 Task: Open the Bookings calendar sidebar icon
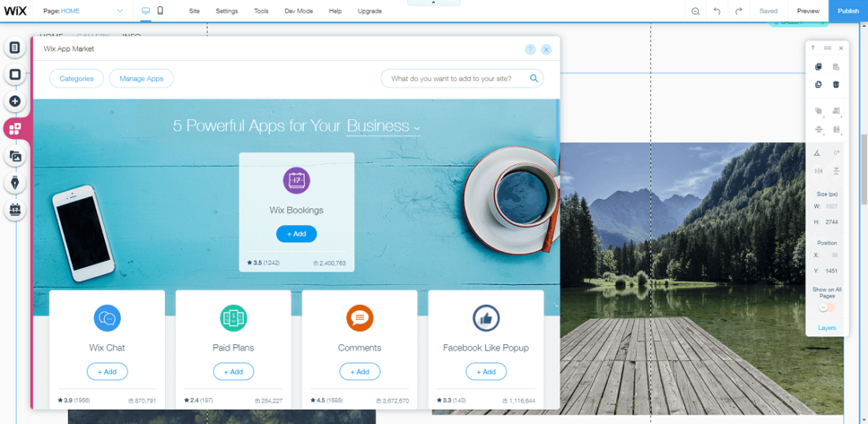(15, 210)
